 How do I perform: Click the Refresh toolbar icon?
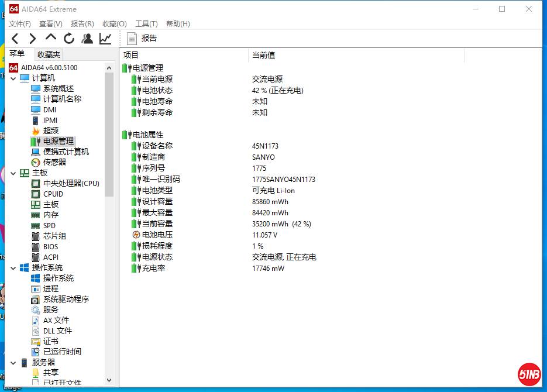coord(69,39)
